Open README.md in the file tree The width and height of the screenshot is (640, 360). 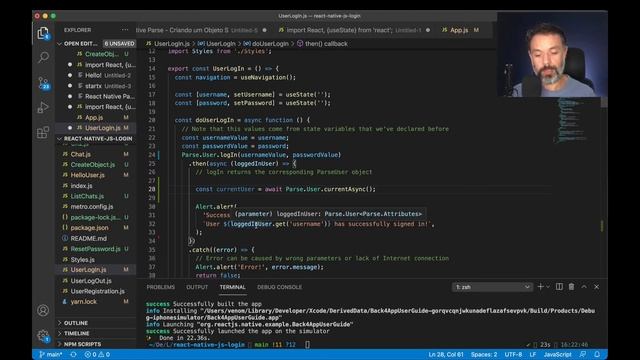point(96,238)
